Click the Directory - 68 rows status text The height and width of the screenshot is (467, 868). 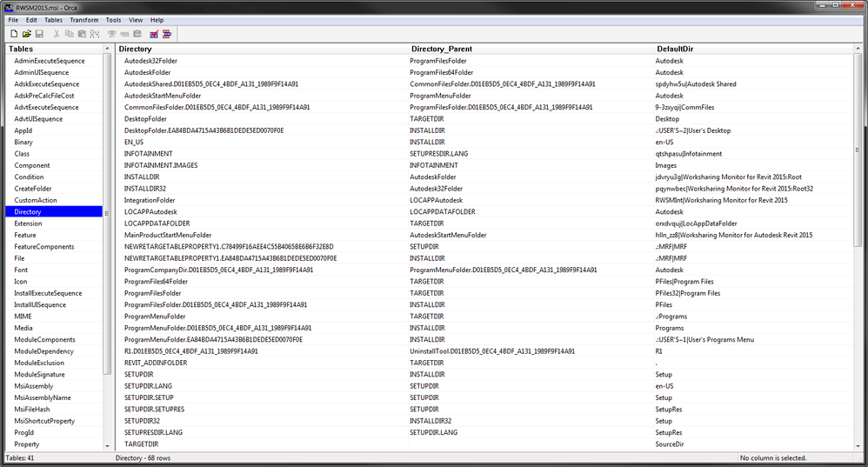tap(143, 458)
